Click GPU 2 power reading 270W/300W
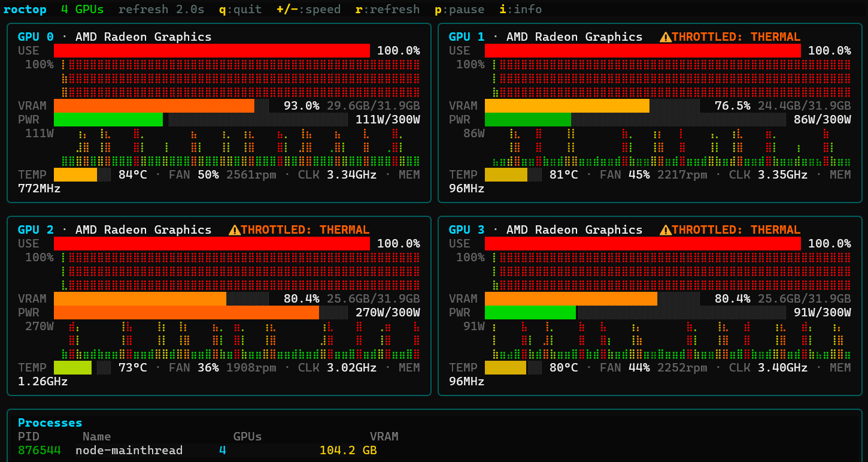The height and width of the screenshot is (462, 868). (387, 312)
